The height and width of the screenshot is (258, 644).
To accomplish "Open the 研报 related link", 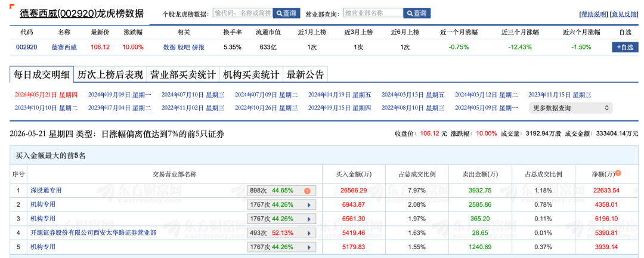I will click(x=198, y=47).
